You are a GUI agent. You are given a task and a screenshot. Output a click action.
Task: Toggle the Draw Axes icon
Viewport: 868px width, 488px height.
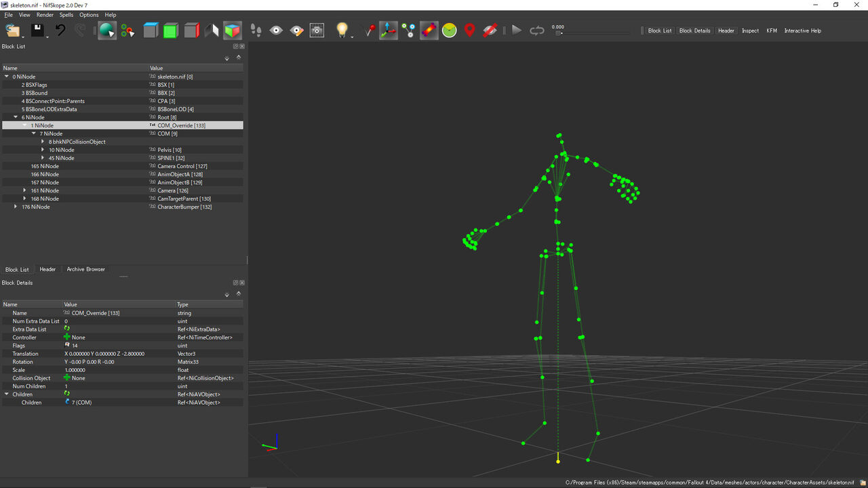pos(389,30)
